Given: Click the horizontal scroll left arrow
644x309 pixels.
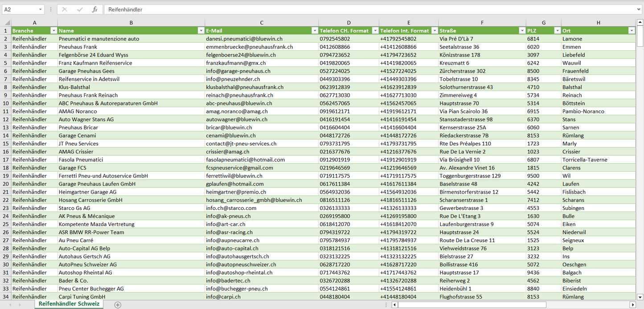Looking at the screenshot, I should pos(394,305).
